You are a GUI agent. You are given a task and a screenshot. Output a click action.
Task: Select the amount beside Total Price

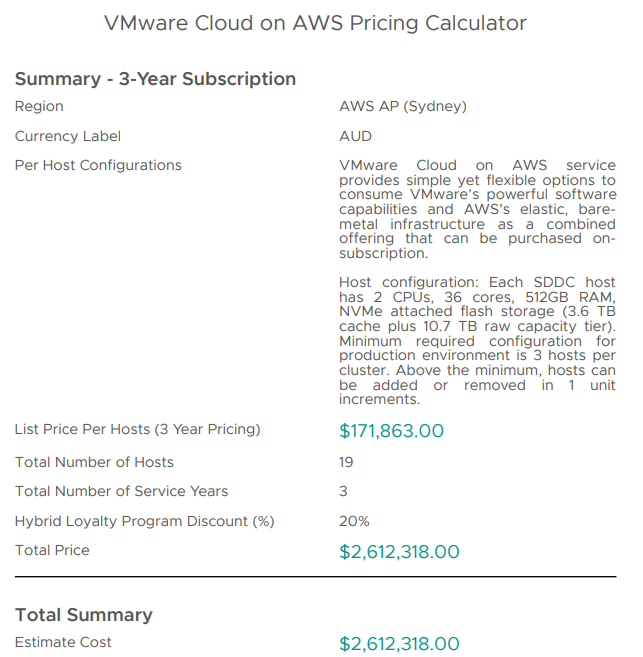[x=399, y=552]
